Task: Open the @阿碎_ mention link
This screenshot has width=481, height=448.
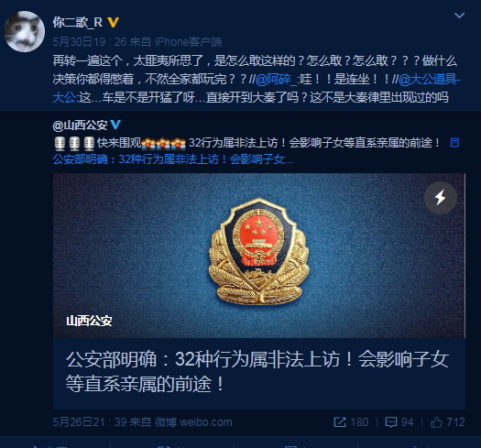Action: tap(276, 80)
